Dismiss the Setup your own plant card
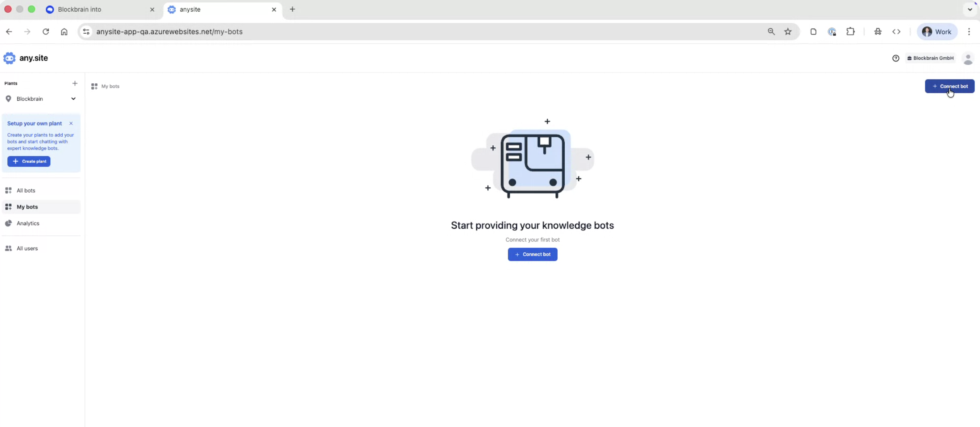Screen dimensions: 980x427 (x=71, y=123)
